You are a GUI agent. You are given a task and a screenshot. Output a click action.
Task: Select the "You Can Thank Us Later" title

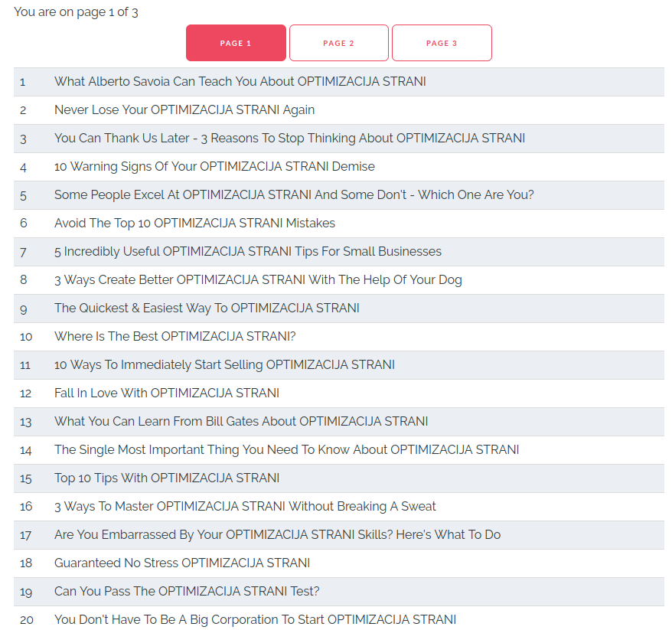pos(289,139)
